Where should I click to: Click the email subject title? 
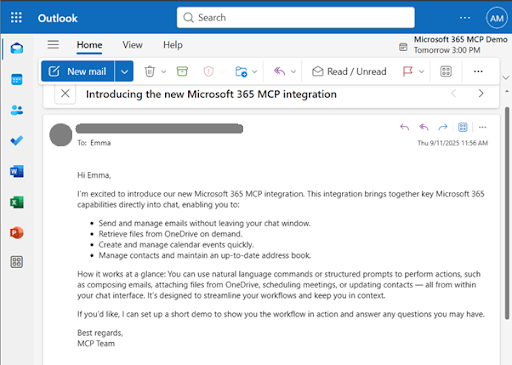(211, 94)
